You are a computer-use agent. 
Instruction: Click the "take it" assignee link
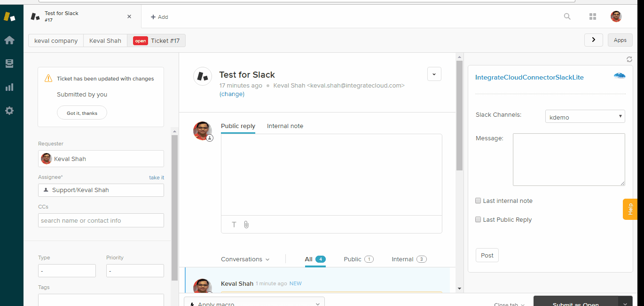pyautogui.click(x=157, y=177)
